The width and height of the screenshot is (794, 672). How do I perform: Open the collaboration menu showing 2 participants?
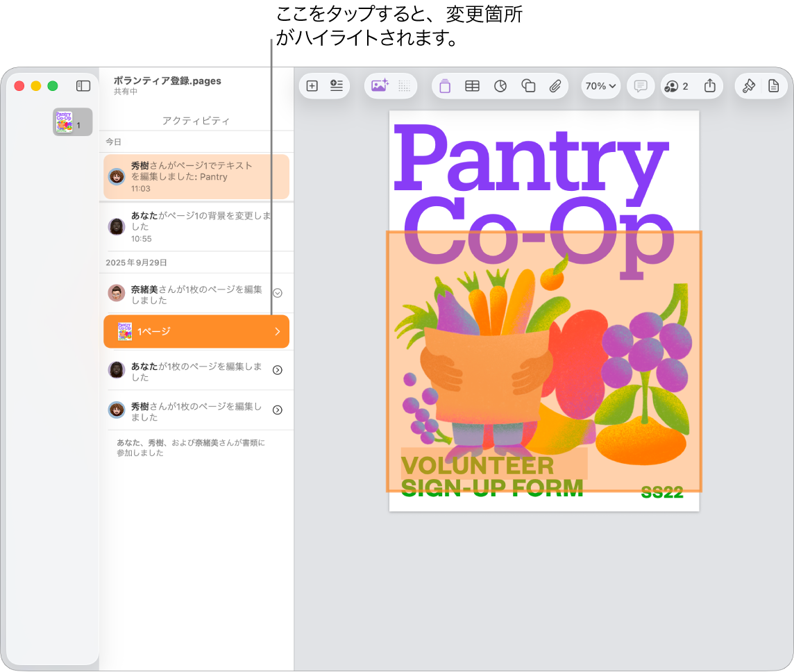(x=677, y=86)
